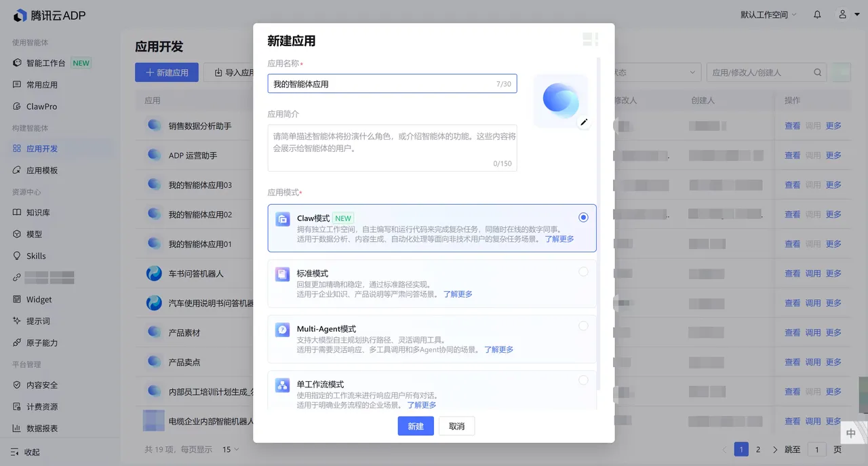Click the 取消 button

coord(457,426)
